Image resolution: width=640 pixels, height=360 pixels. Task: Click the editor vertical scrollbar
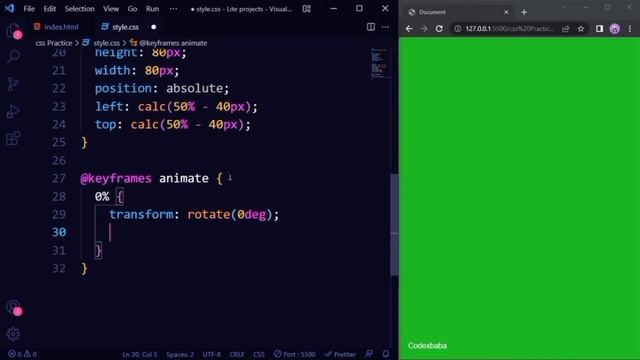click(x=394, y=224)
